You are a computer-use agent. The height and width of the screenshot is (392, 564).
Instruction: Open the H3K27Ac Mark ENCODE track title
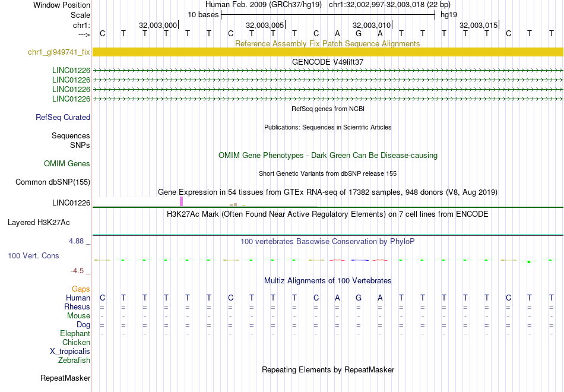point(328,214)
